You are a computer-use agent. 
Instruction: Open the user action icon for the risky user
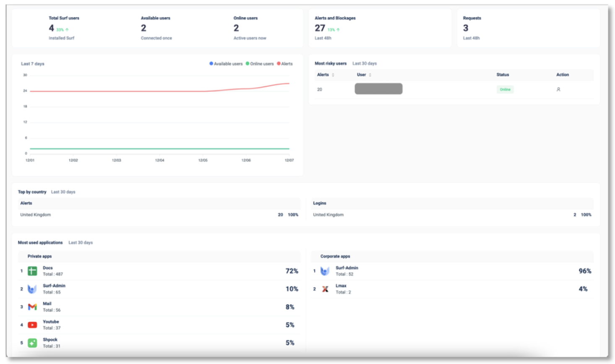click(558, 89)
